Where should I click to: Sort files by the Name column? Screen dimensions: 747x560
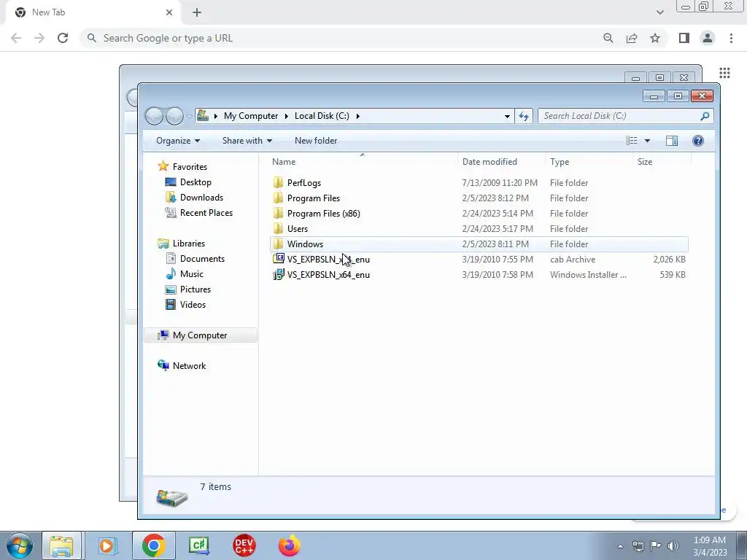364,161
